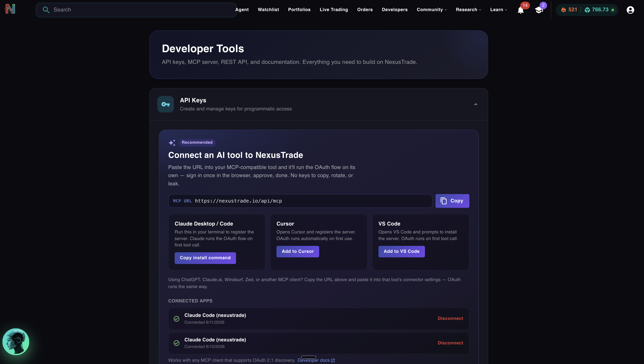Click the search magnifier icon
Screen dimensions: 644x364
pyautogui.click(x=46, y=10)
